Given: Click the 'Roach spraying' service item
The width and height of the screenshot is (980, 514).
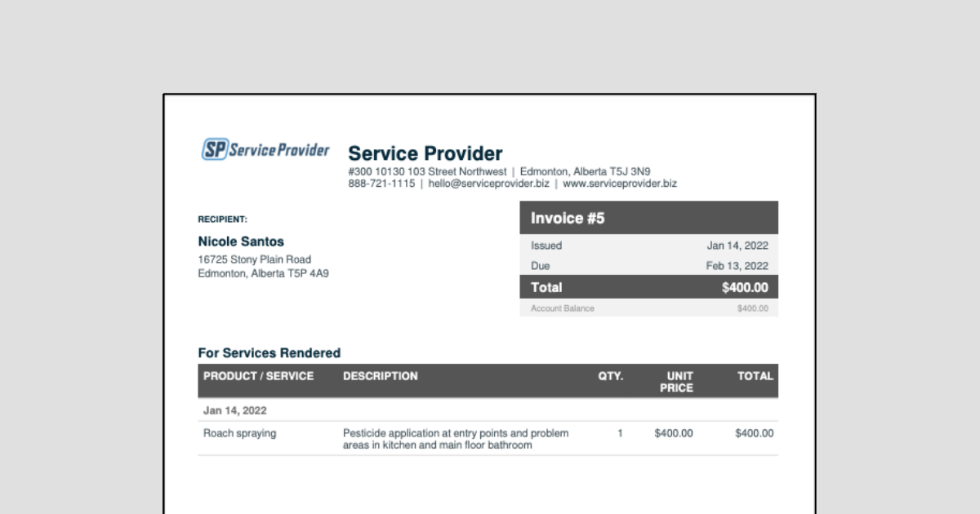Looking at the screenshot, I should point(240,433).
